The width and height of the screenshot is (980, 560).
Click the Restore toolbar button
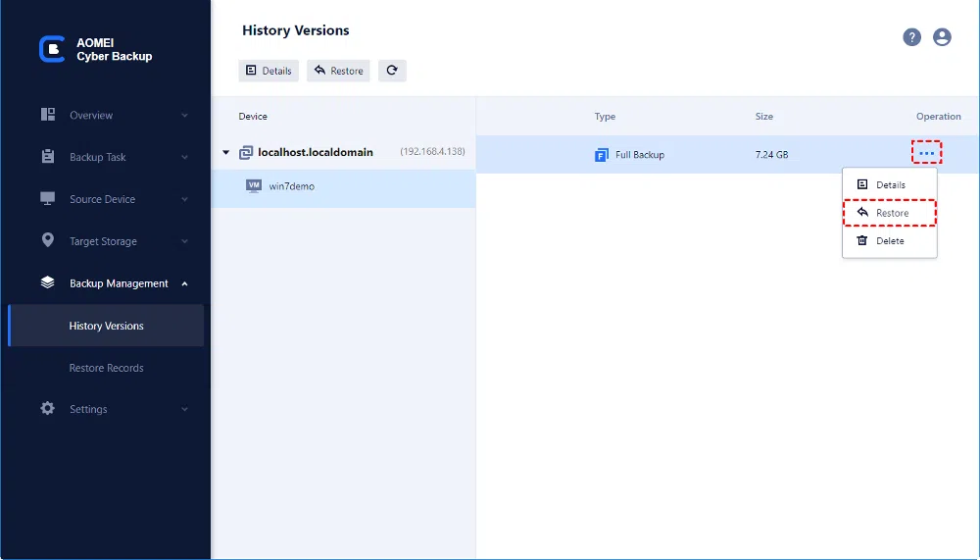[x=338, y=71]
